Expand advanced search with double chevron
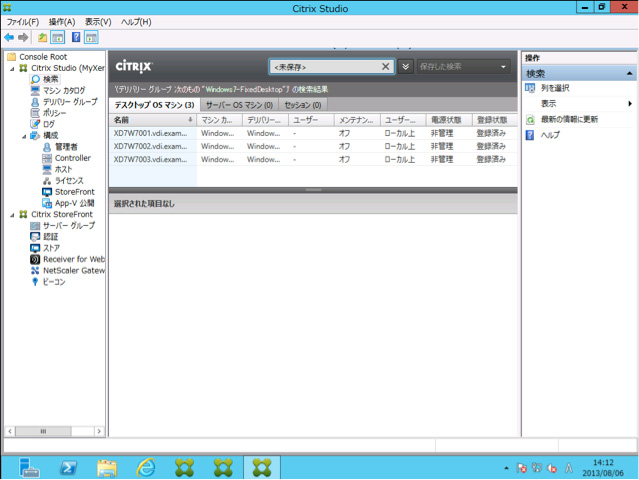This screenshot has width=639, height=480. tap(405, 67)
